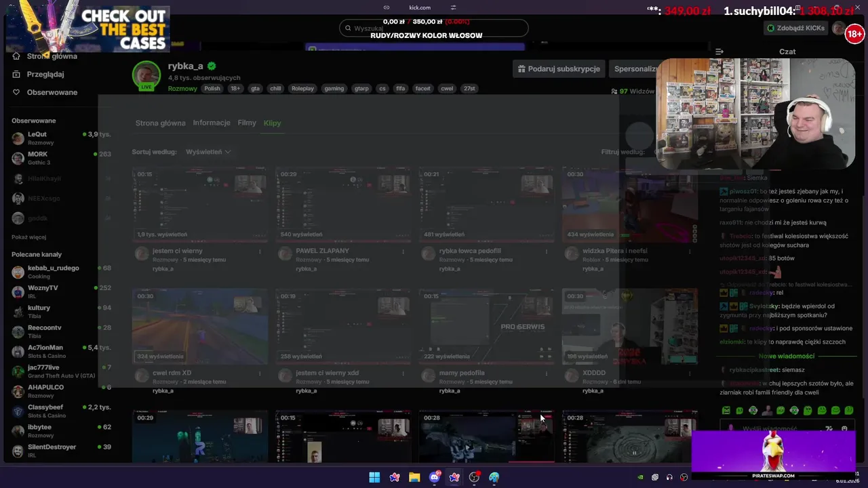Click the Polish tag
This screenshot has height=488, width=868.
click(212, 89)
